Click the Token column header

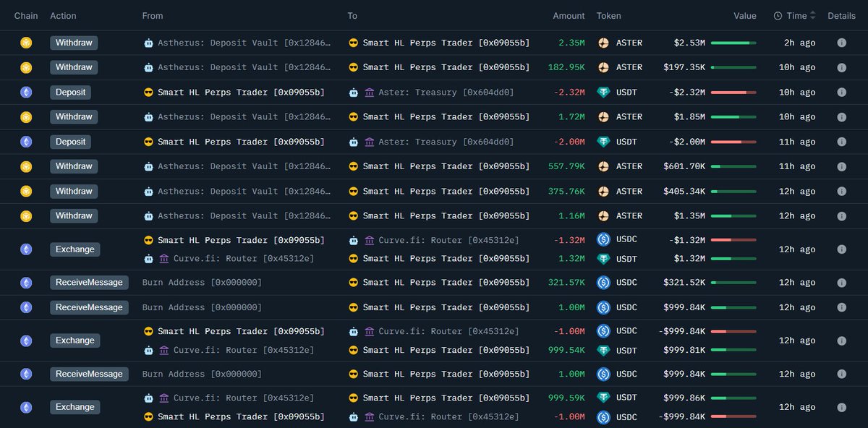coord(608,15)
